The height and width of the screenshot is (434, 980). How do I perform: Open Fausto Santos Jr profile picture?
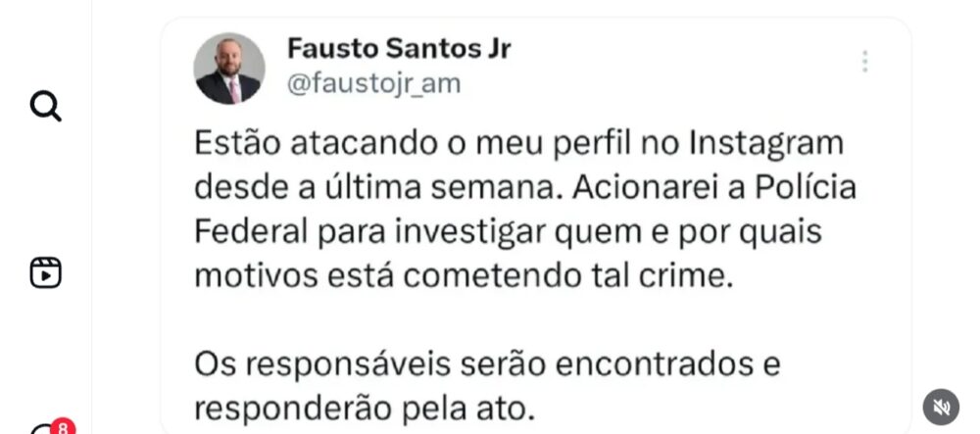coord(229,69)
